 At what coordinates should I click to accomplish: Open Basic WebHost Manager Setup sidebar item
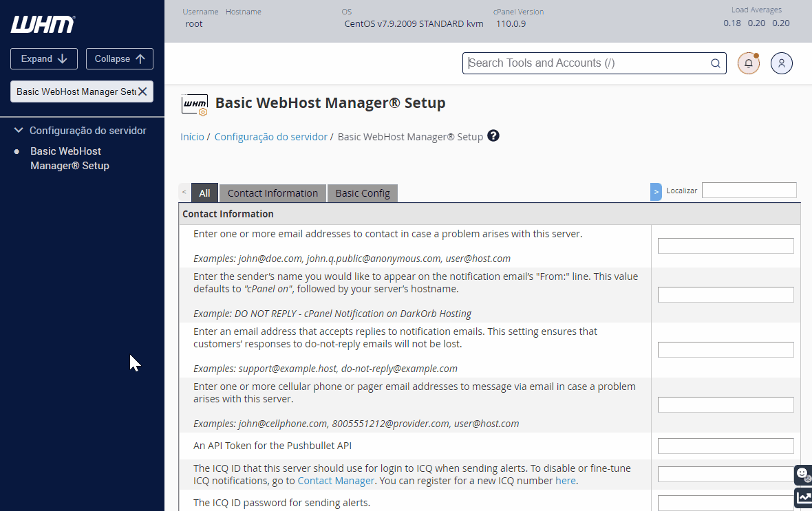tap(70, 158)
